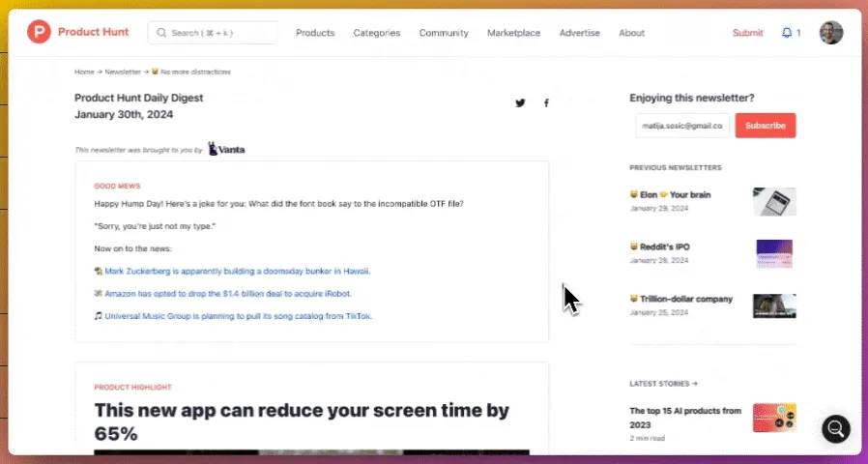Go to Marketplace
Image resolution: width=868 pixels, height=464 pixels.
point(513,33)
